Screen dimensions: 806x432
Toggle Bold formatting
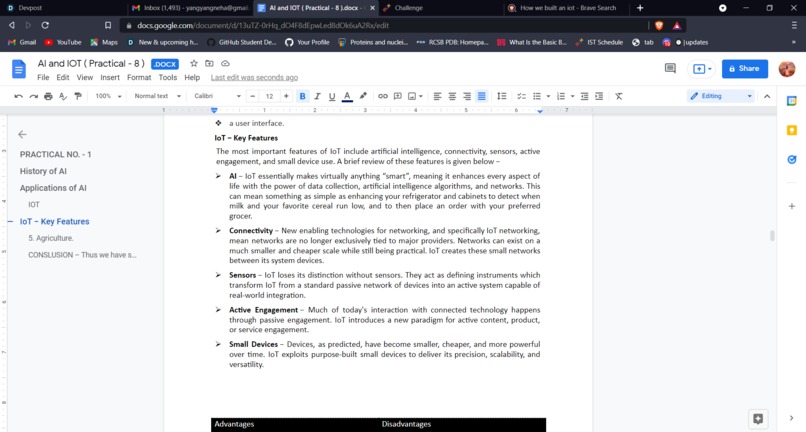[x=302, y=96]
